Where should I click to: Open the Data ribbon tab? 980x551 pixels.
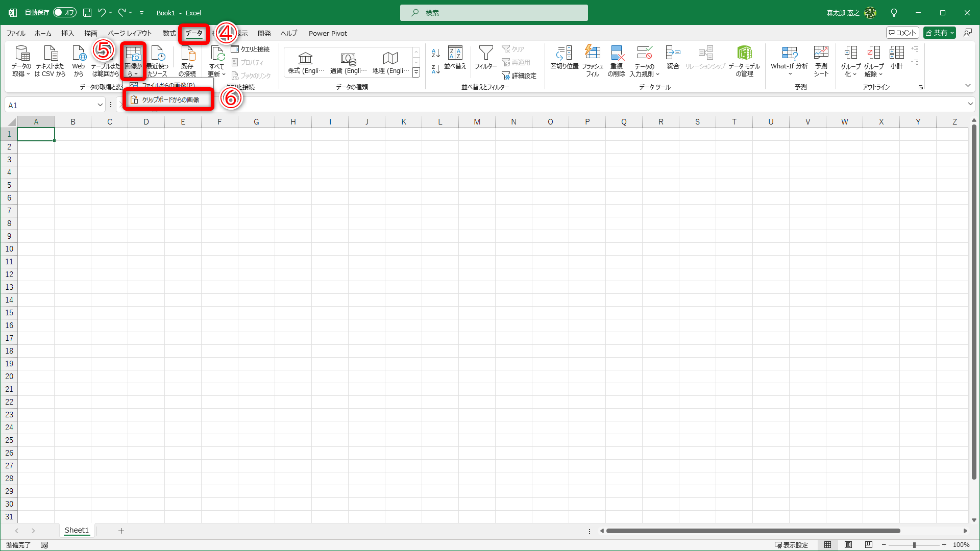point(194,34)
